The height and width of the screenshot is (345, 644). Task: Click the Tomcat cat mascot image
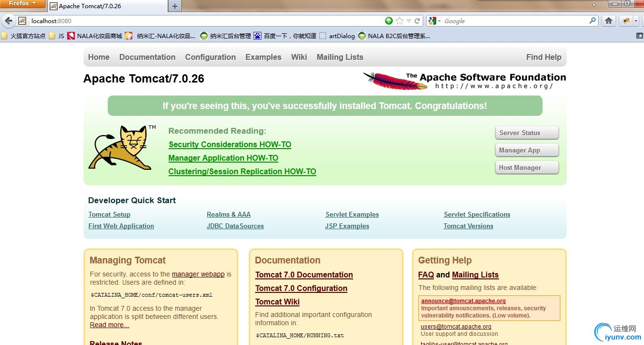(x=122, y=147)
